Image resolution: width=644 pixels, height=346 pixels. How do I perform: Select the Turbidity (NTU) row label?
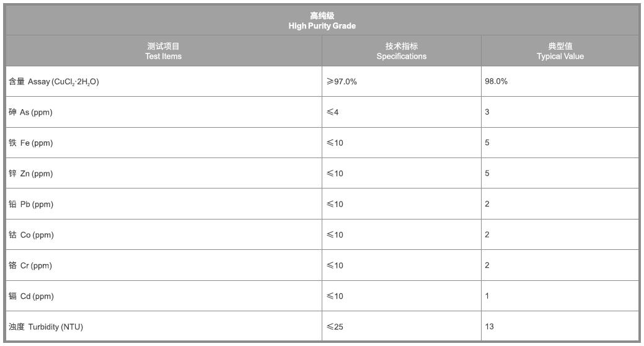click(x=46, y=327)
